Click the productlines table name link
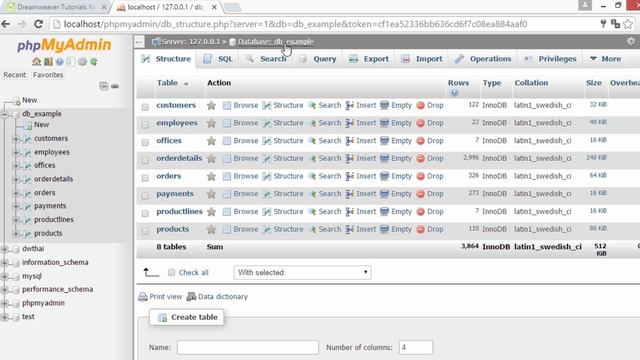The width and height of the screenshot is (640, 360). click(x=180, y=211)
